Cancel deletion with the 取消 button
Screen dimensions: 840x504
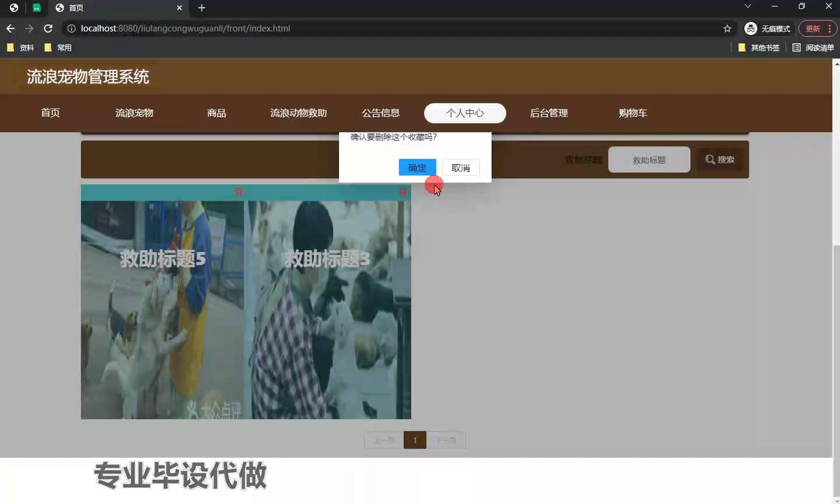461,168
